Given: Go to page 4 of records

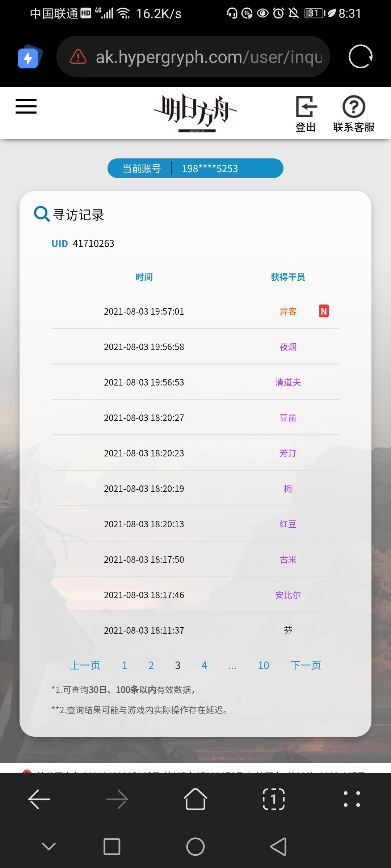Looking at the screenshot, I should tap(204, 665).
